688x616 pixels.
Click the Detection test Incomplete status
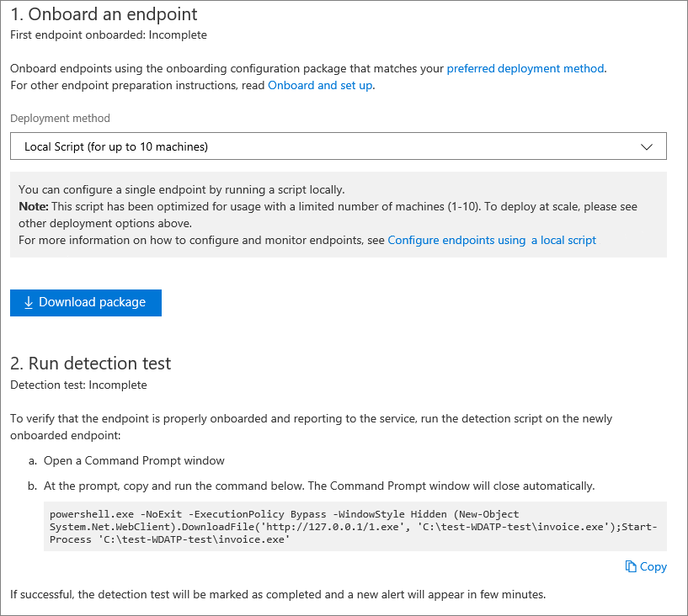[78, 385]
